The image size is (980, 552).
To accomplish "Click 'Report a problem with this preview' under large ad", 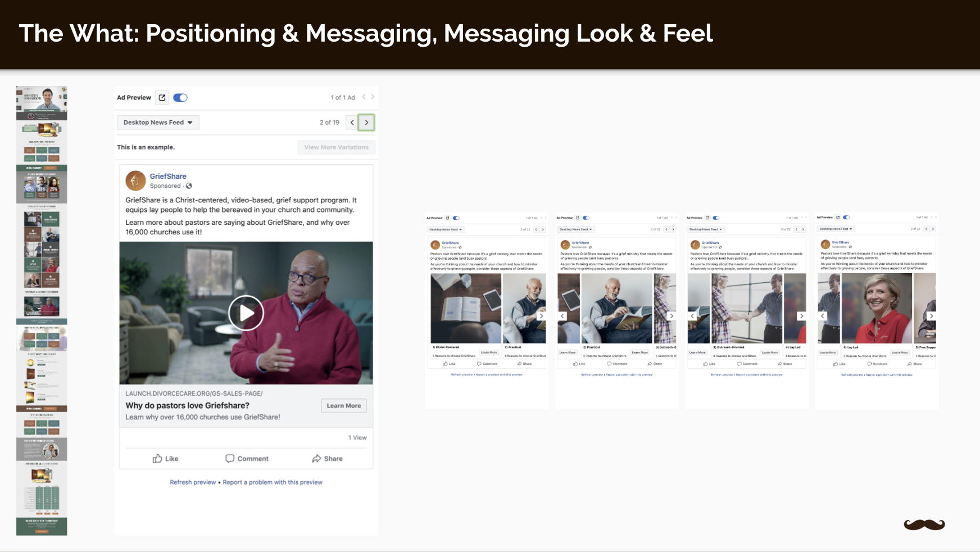I will click(273, 482).
